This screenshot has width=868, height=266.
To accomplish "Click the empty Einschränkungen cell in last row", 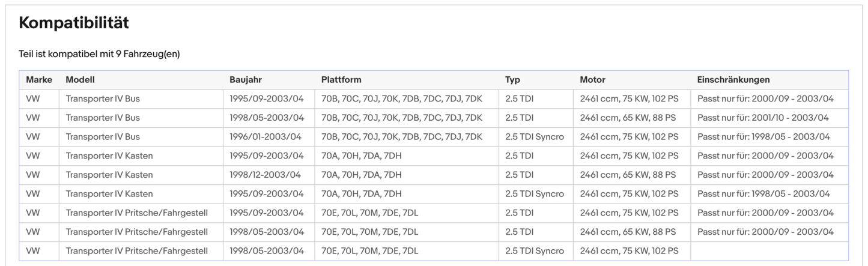I will [x=769, y=251].
